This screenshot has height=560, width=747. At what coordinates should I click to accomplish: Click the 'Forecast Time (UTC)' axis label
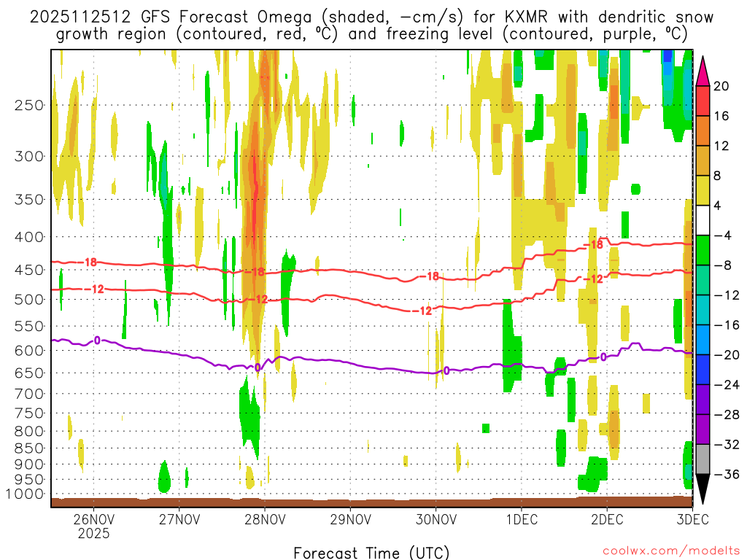click(x=371, y=553)
